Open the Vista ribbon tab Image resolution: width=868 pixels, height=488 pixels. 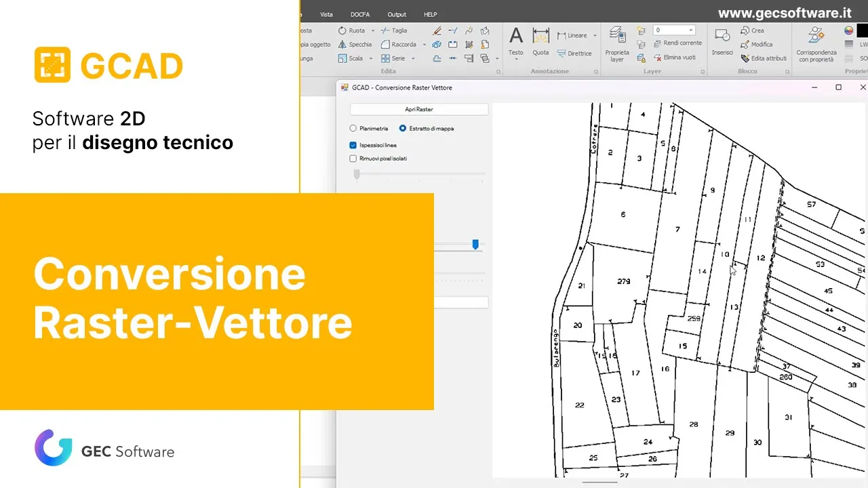pos(326,14)
